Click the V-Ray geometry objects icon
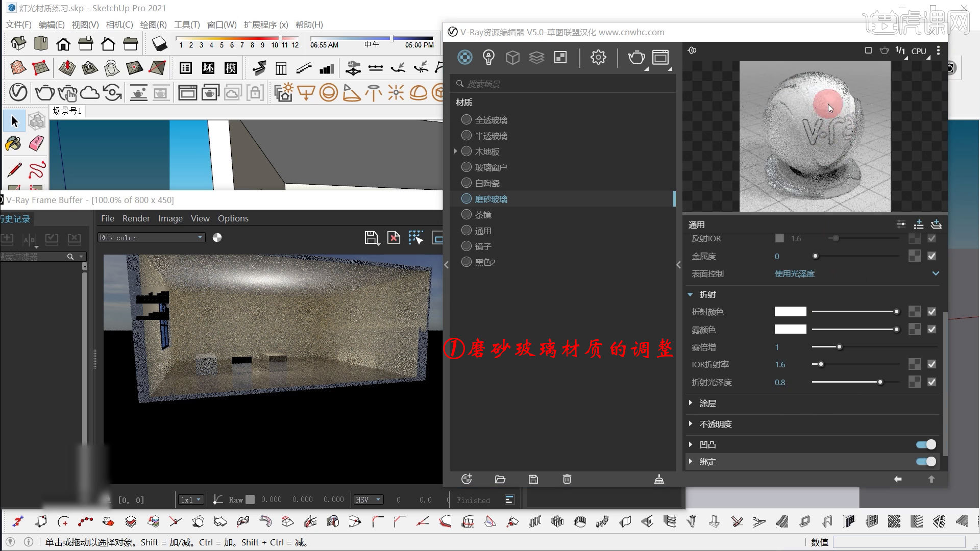 (513, 57)
